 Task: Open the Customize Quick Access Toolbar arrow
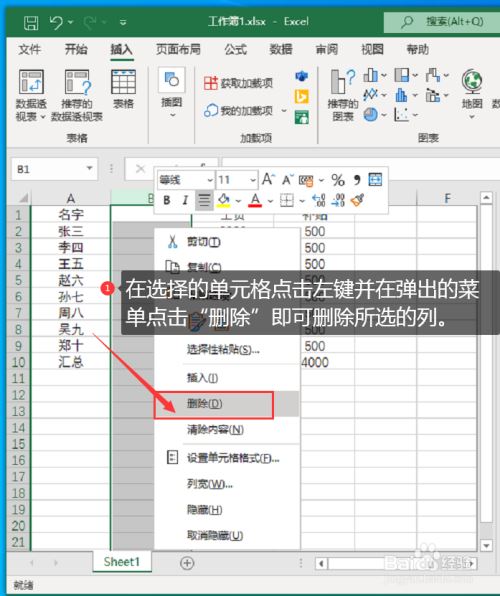pyautogui.click(x=123, y=23)
